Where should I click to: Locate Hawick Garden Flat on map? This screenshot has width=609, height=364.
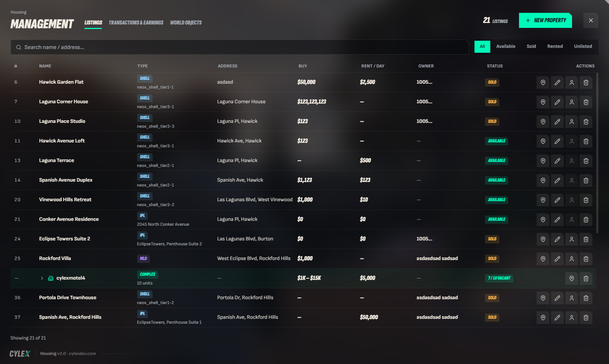pyautogui.click(x=543, y=83)
